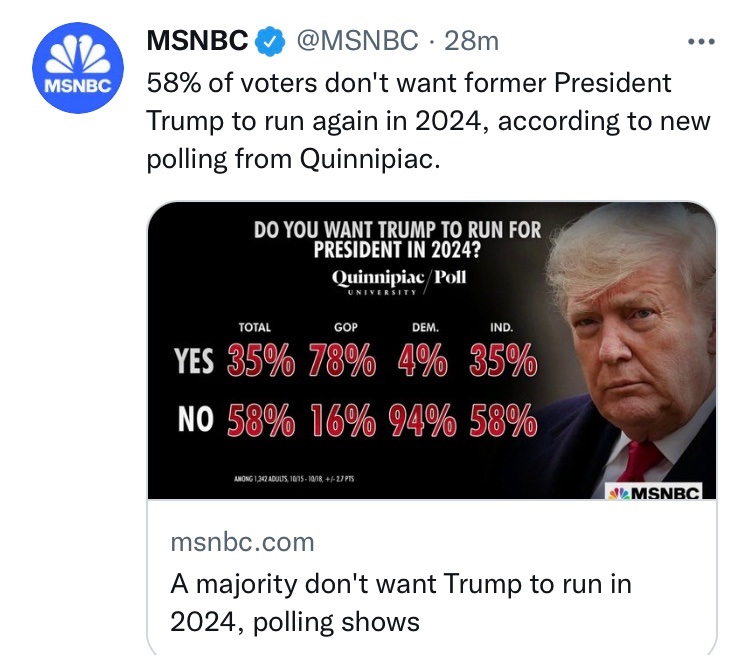Click the TOTAL column header in the poll
750x655 pixels.
coord(254,326)
